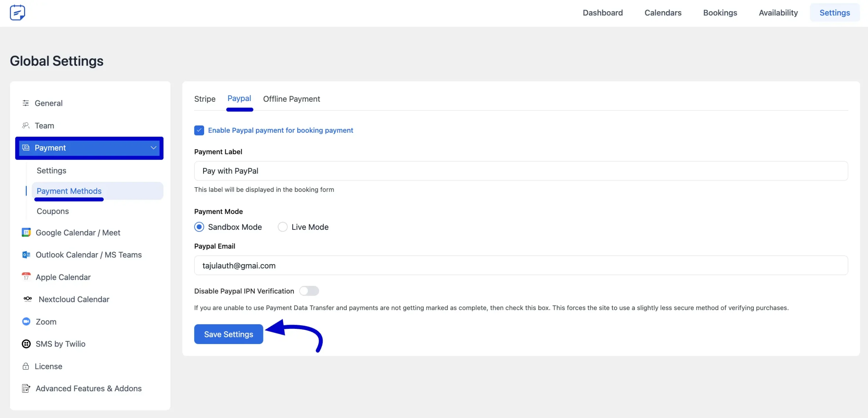The width and height of the screenshot is (868, 418).
Task: Click the 'This label will be displayed' hint
Action: point(264,190)
